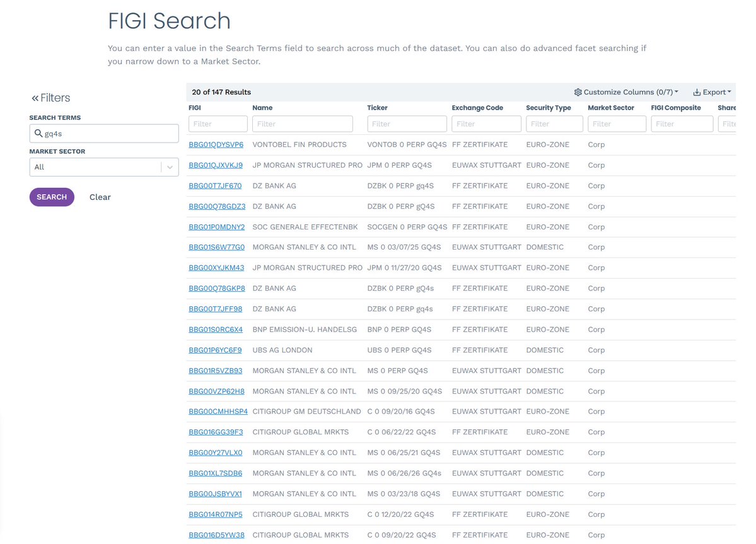
Task: Click the purple SEARCH button
Action: [x=52, y=197]
